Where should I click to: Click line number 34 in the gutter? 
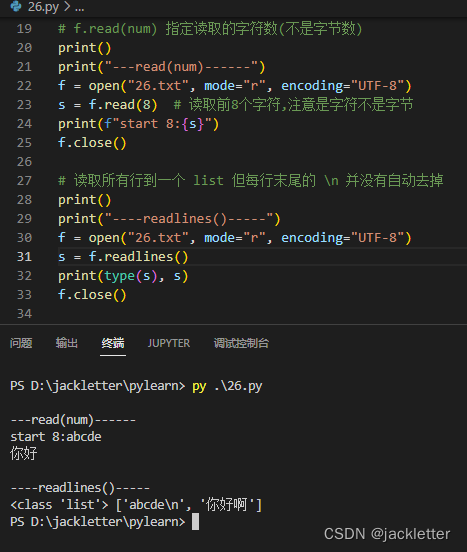point(24,314)
